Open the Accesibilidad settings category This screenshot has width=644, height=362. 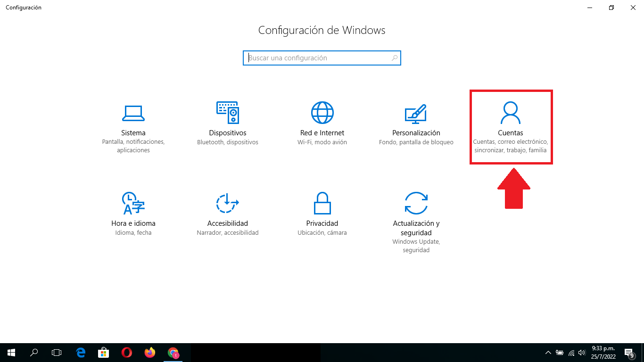coord(228,214)
